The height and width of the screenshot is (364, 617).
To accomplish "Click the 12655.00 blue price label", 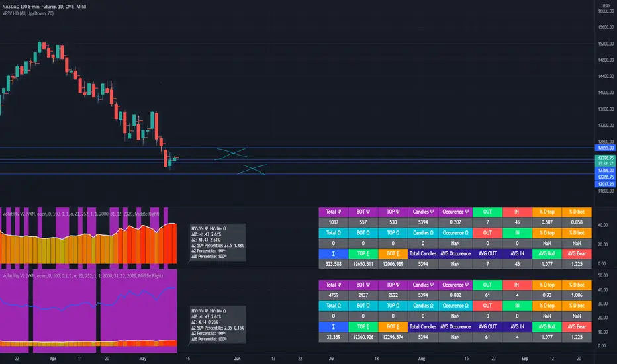I will coord(605,148).
